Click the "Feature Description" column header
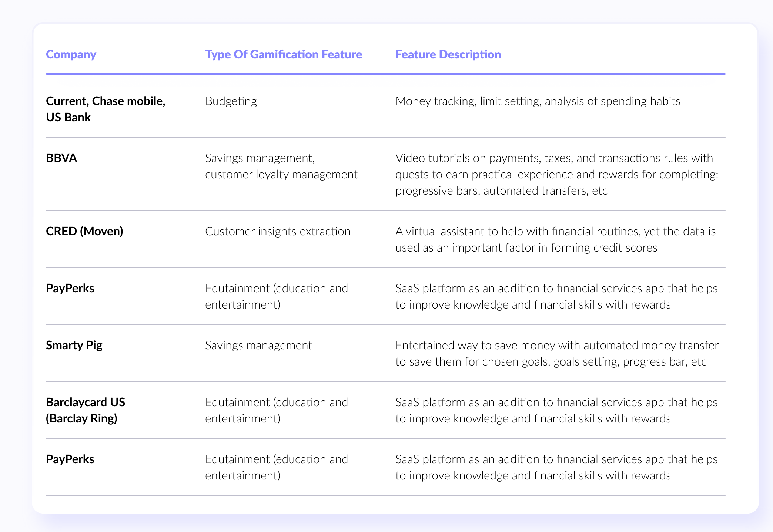Screen dimensions: 773x532 pos(448,54)
